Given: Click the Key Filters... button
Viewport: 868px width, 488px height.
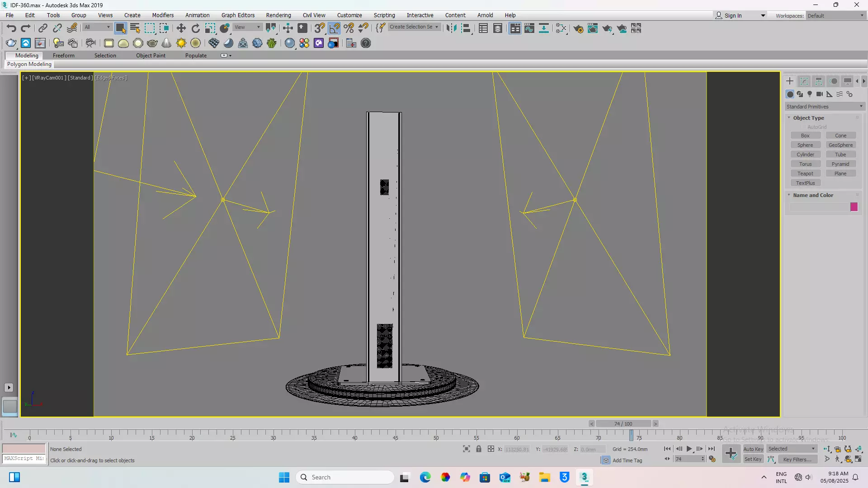Looking at the screenshot, I should pyautogui.click(x=797, y=460).
